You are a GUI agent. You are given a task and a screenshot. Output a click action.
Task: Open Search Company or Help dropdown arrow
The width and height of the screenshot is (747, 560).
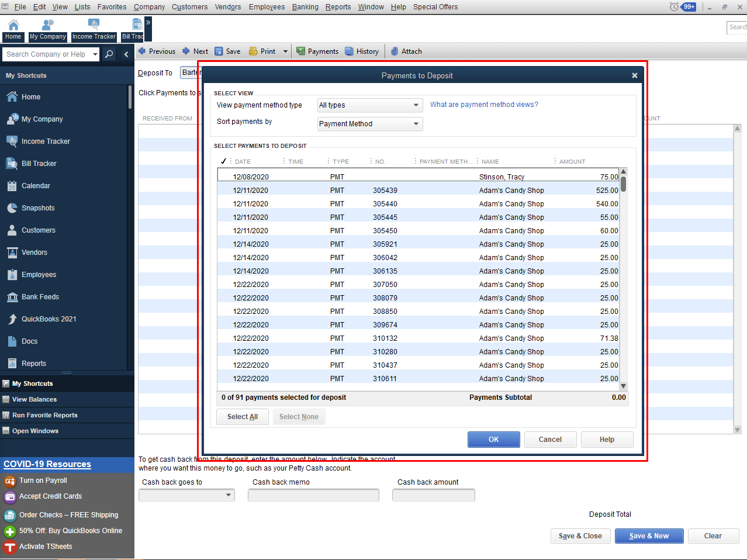pos(95,54)
